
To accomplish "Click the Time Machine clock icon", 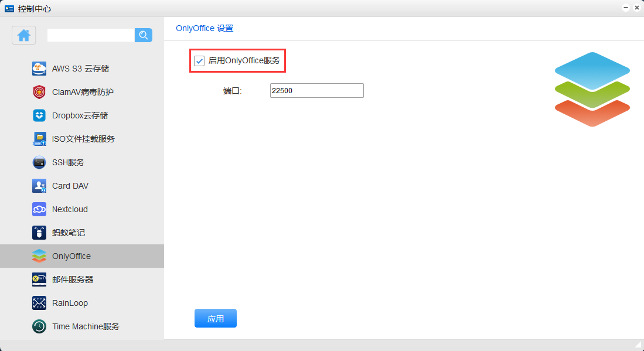I will coord(39,326).
